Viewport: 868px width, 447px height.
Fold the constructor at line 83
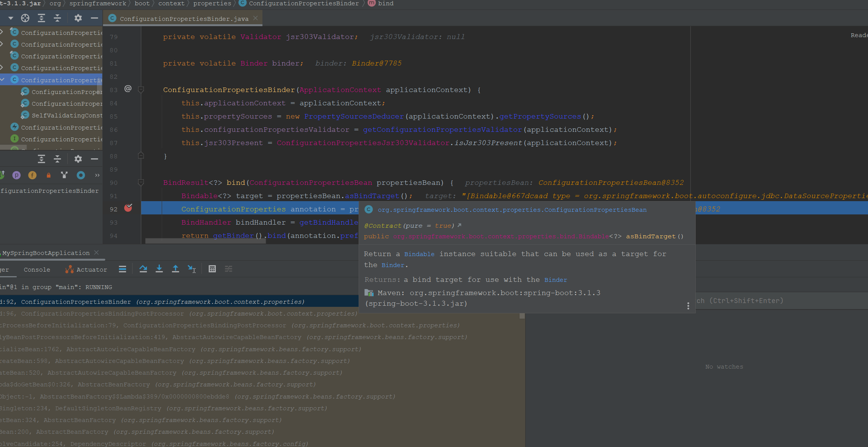coord(141,90)
